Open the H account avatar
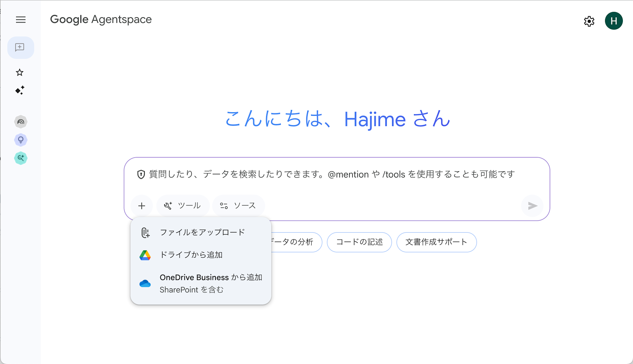Screen dimensions: 633x364 pyautogui.click(x=614, y=21)
